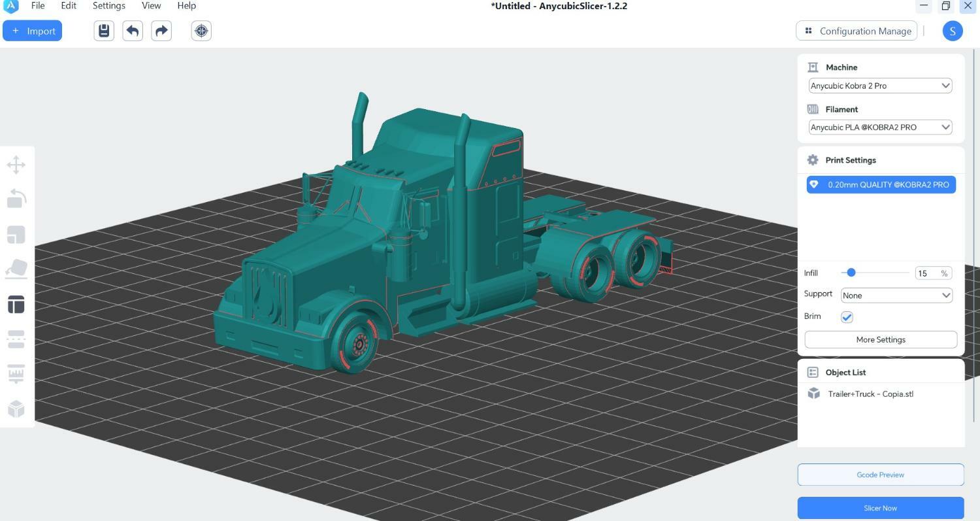Image resolution: width=980 pixels, height=521 pixels.
Task: Select Trailer+Truck - Copia.stl in Object List
Action: (x=870, y=394)
